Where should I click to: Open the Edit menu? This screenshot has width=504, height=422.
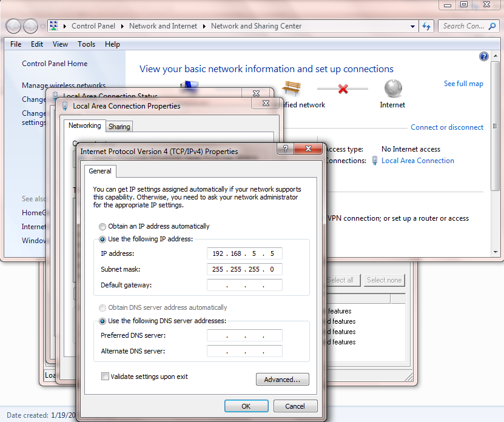(x=37, y=44)
